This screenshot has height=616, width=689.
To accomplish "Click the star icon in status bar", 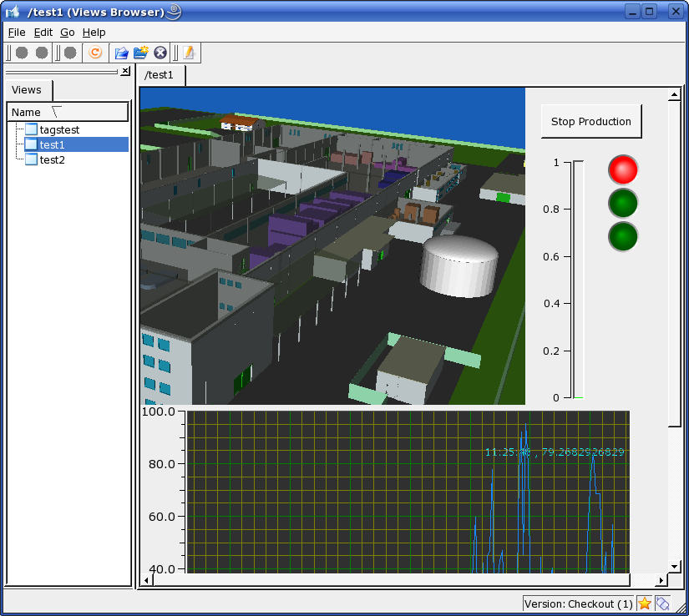I will pyautogui.click(x=645, y=603).
